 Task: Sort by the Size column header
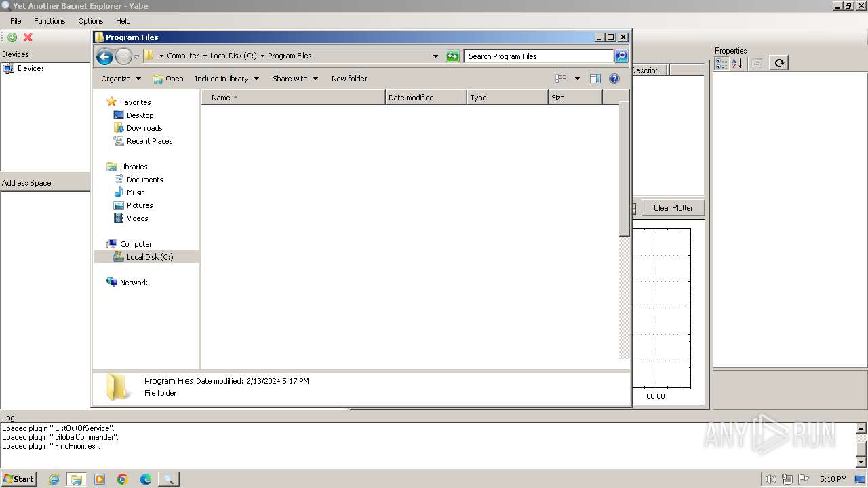tap(575, 98)
